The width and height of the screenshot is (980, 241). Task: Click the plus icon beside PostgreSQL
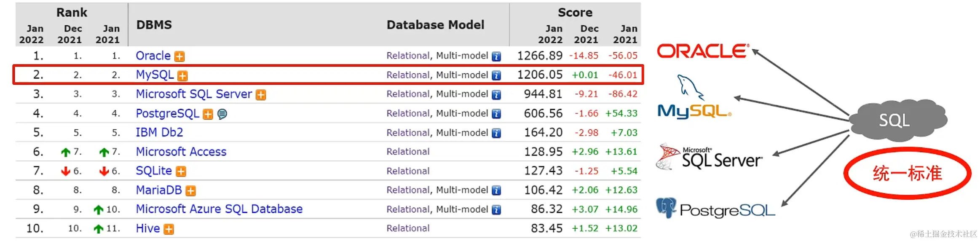click(x=208, y=114)
